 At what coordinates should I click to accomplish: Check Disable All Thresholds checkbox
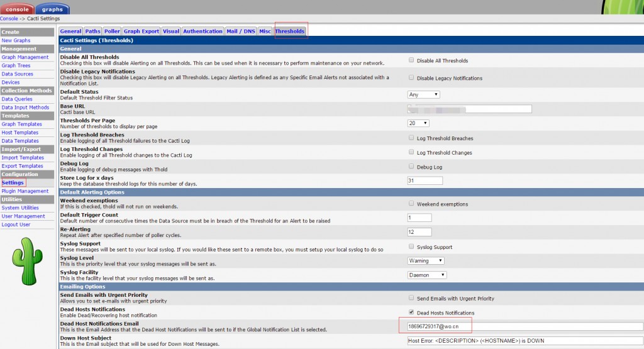click(411, 60)
